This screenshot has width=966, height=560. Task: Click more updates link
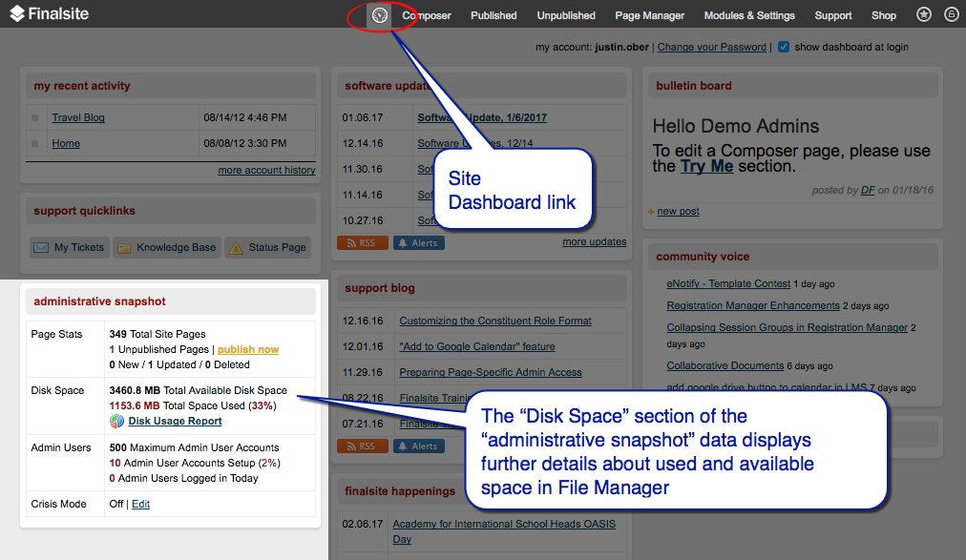(595, 242)
